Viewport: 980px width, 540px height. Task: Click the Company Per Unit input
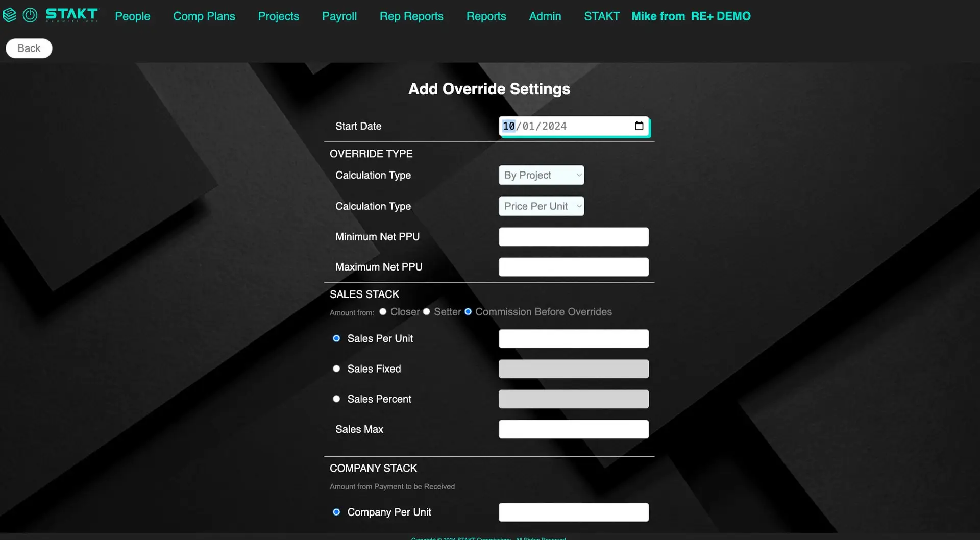tap(574, 512)
